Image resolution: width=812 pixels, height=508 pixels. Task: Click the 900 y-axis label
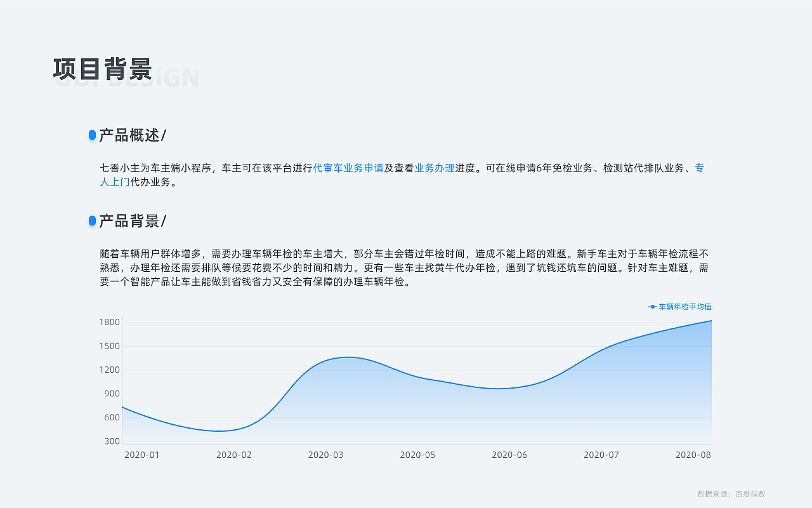(x=112, y=394)
